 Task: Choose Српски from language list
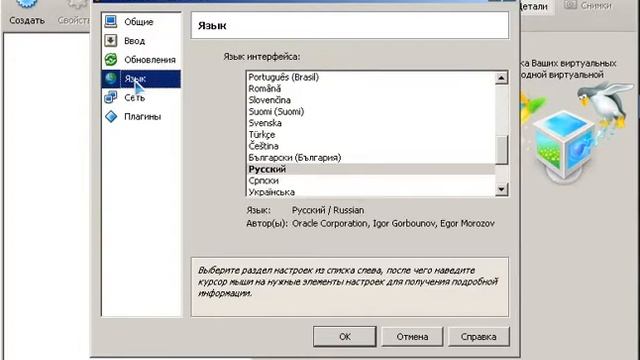(371, 180)
